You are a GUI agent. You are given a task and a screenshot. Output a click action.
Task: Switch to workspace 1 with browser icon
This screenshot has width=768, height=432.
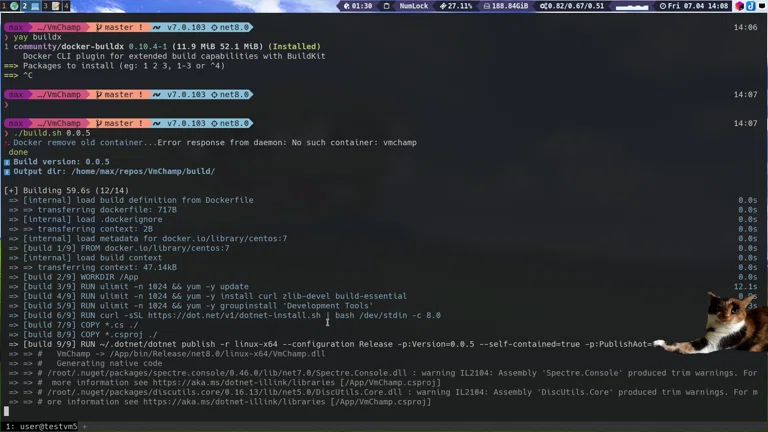point(9,6)
